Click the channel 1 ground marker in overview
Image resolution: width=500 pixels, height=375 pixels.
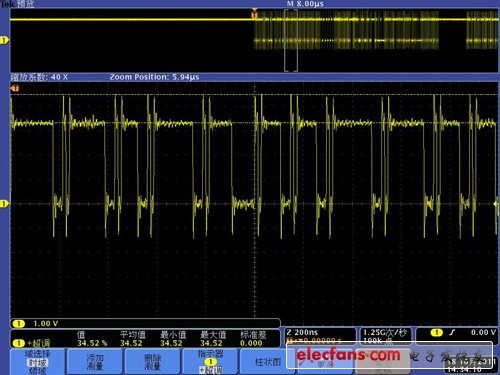pyautogui.click(x=4, y=40)
